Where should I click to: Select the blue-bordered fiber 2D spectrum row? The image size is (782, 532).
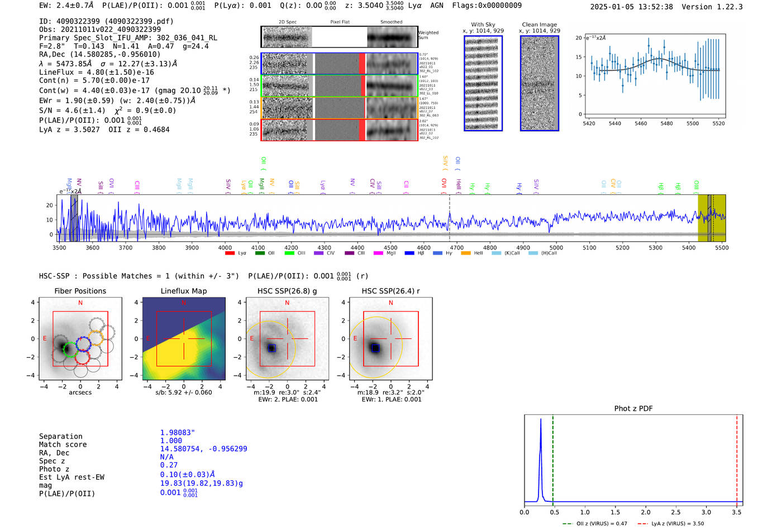click(339, 64)
